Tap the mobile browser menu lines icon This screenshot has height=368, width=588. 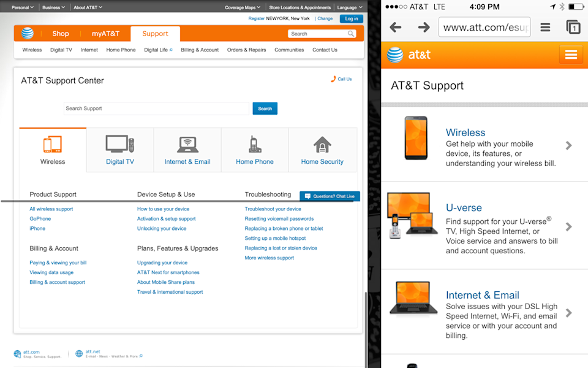[x=545, y=27]
